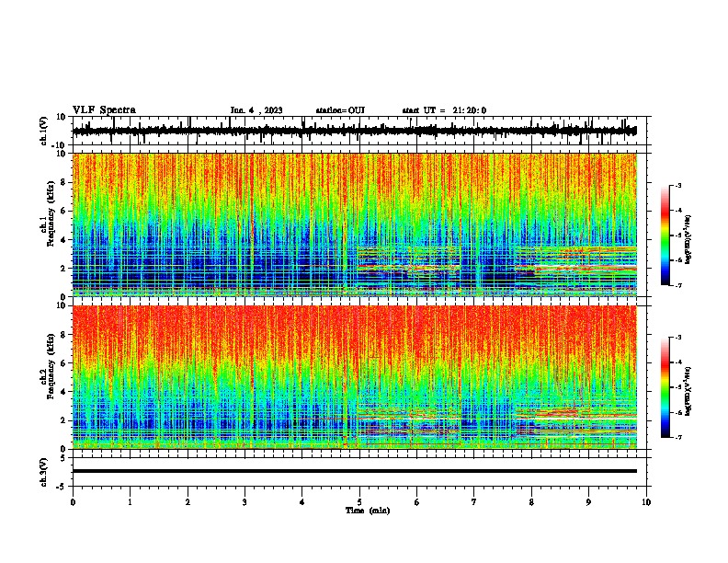Click the ch.2 colorbar log(PSD) unit label
Screen dimensions: 728x563
coord(688,391)
